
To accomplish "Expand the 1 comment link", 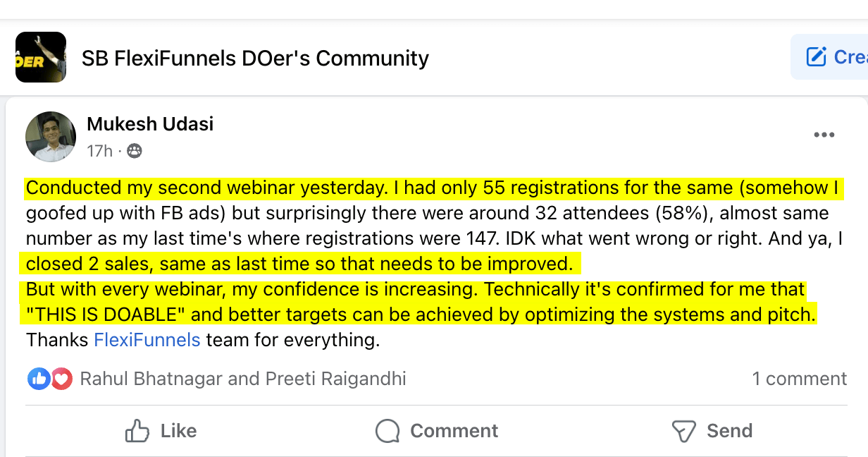I will [x=799, y=379].
